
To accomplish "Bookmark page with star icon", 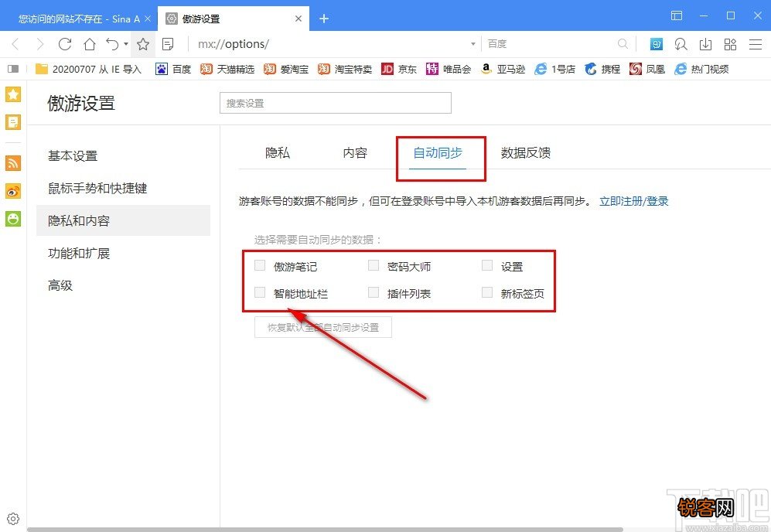I will pyautogui.click(x=143, y=44).
